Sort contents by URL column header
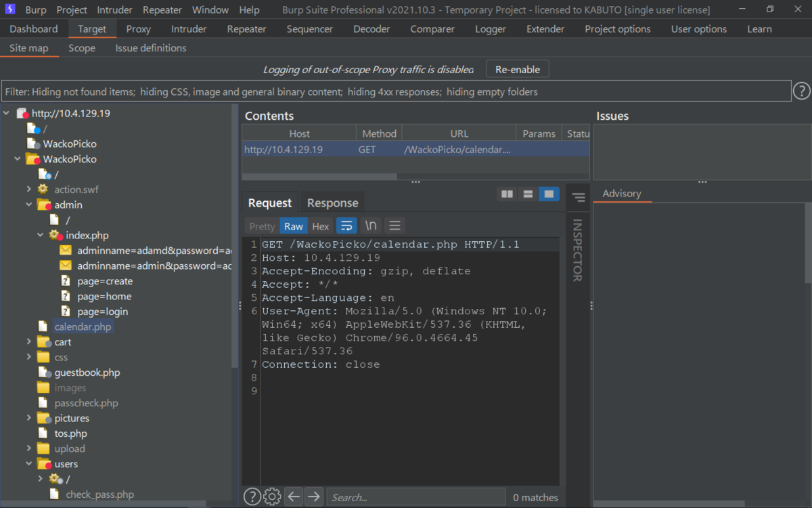 coord(459,133)
